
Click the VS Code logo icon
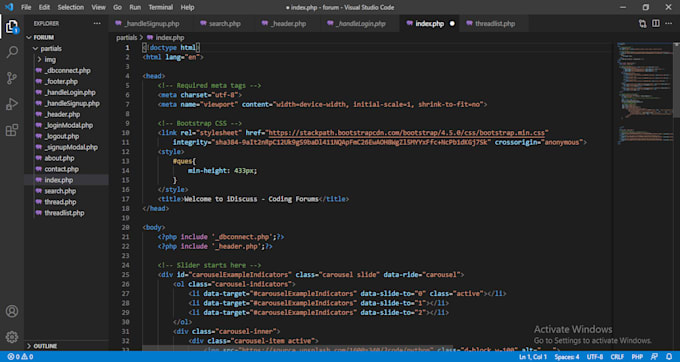pos(9,7)
